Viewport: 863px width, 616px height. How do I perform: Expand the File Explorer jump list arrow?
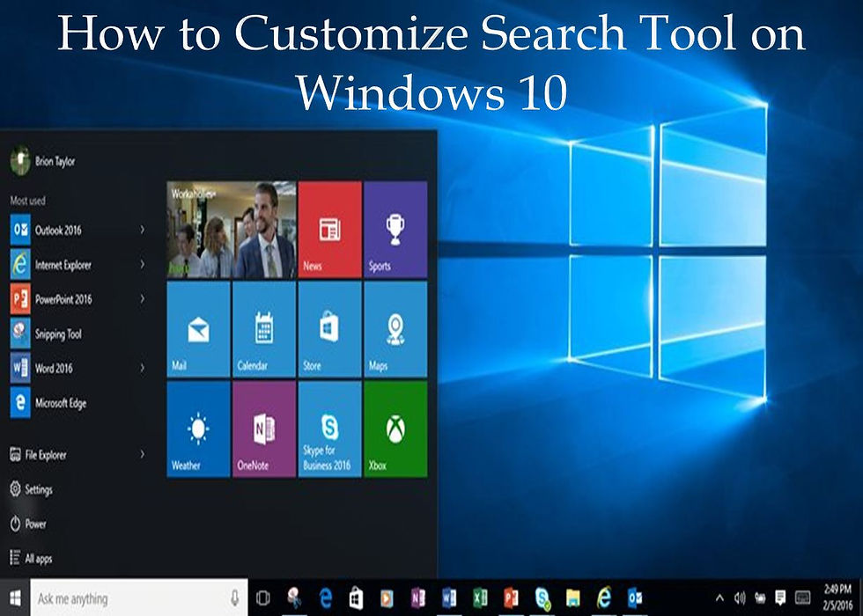pyautogui.click(x=142, y=454)
